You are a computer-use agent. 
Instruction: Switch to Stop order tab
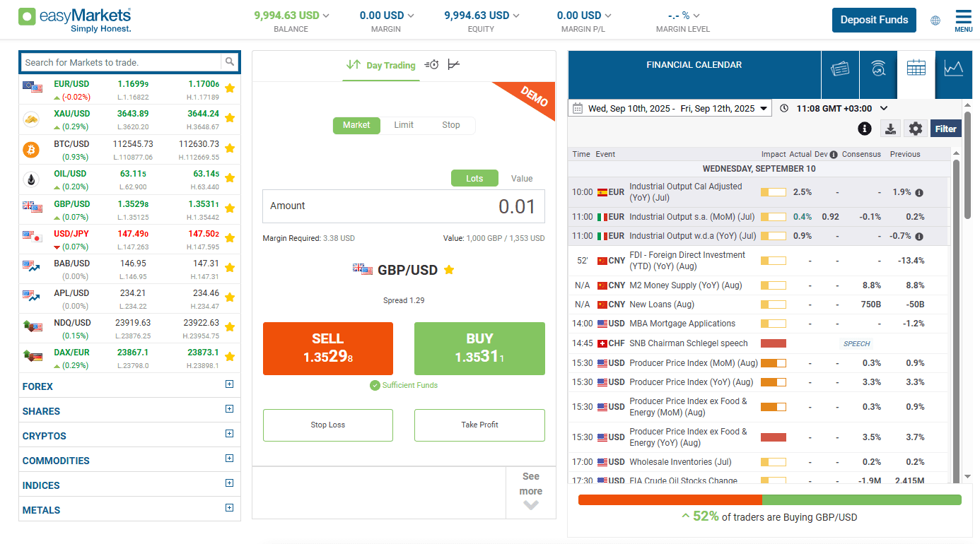[x=451, y=125]
